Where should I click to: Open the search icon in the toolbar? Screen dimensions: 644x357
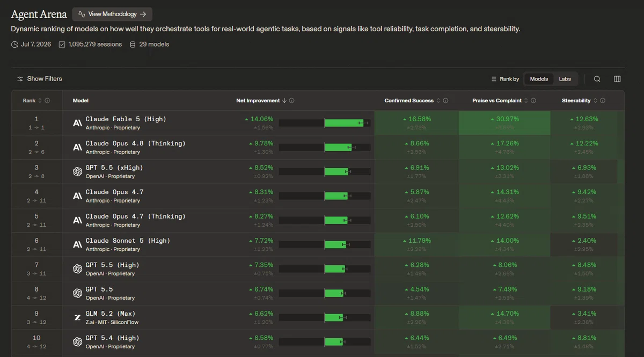pyautogui.click(x=597, y=79)
